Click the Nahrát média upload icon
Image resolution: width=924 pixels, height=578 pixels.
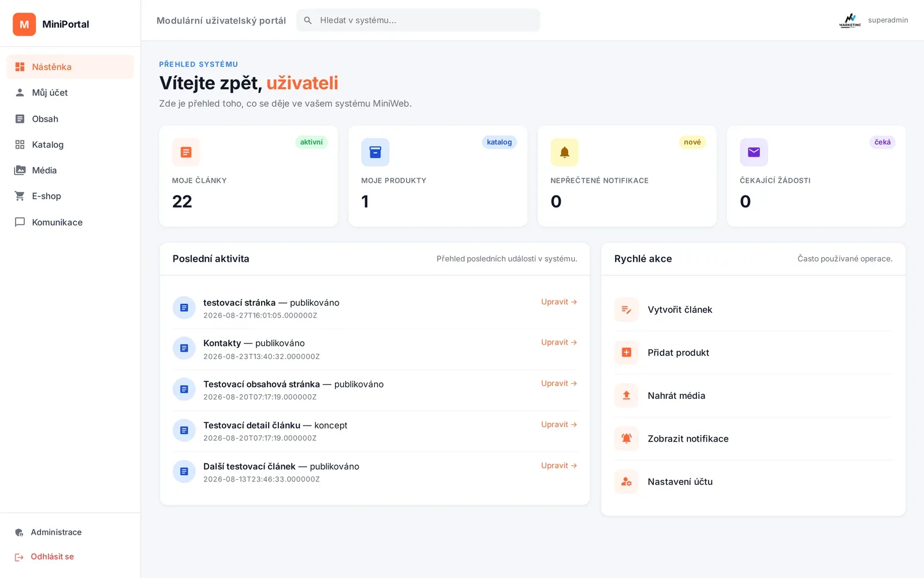pyautogui.click(x=627, y=395)
